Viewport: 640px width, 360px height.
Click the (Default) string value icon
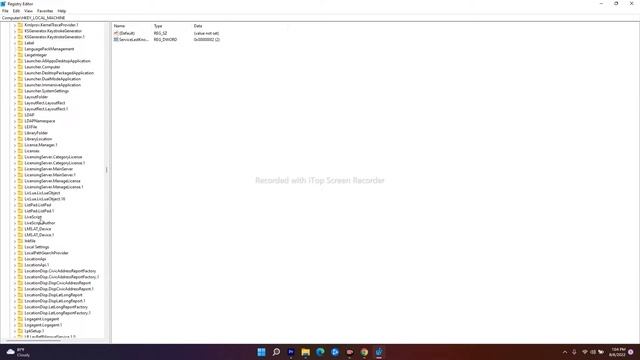click(x=116, y=33)
